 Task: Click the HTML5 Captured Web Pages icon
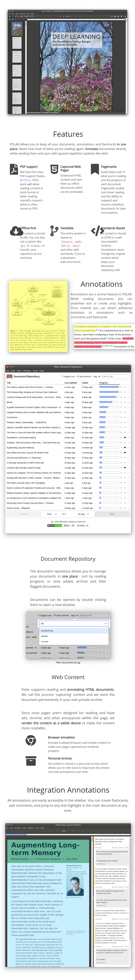coord(54,169)
